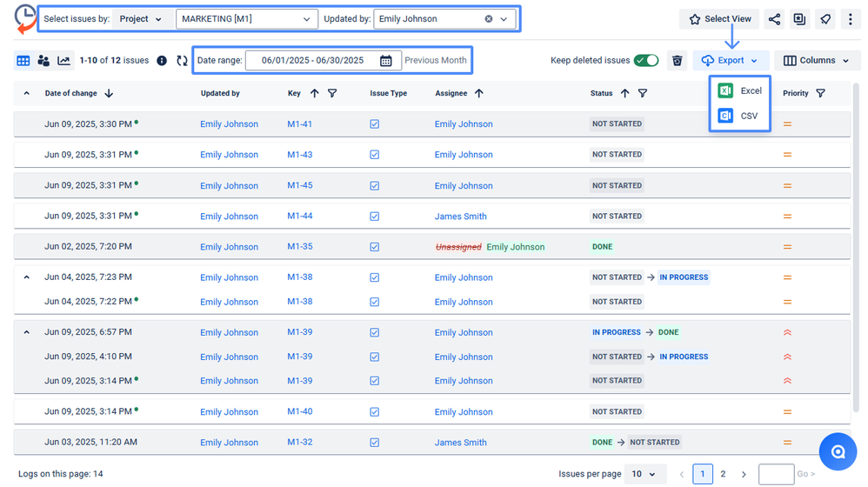Click the filter icon on Status column

[x=643, y=94]
